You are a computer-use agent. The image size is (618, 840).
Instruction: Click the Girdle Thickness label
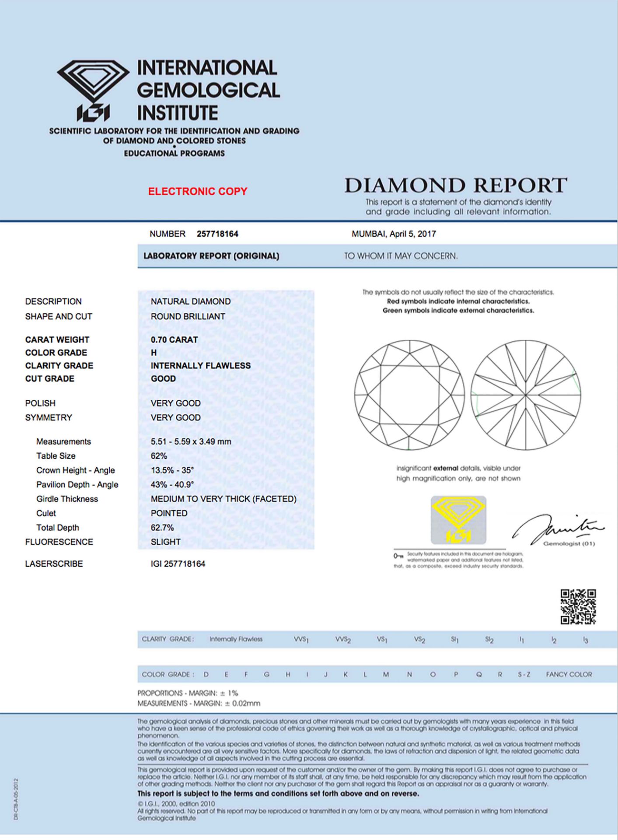67,499
